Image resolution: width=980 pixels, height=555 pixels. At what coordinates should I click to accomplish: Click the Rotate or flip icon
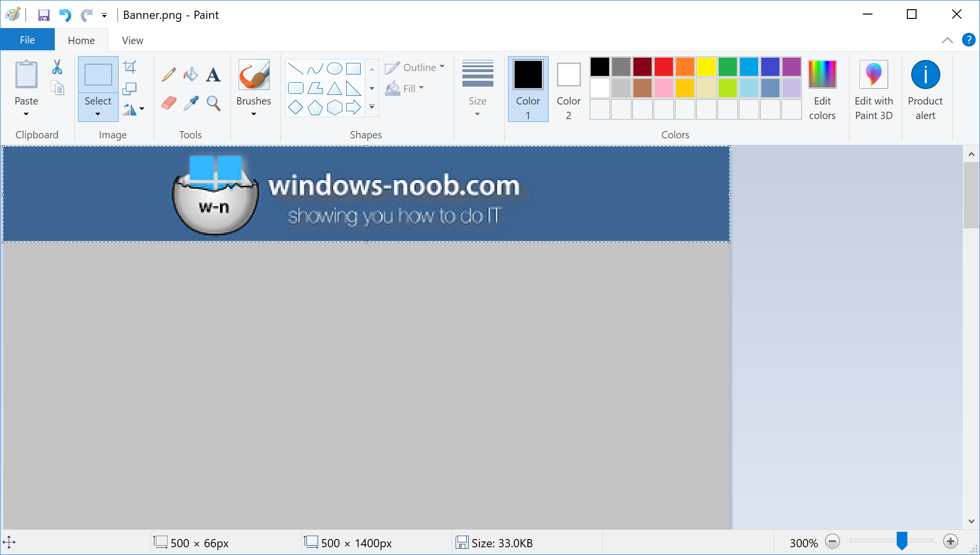(129, 109)
